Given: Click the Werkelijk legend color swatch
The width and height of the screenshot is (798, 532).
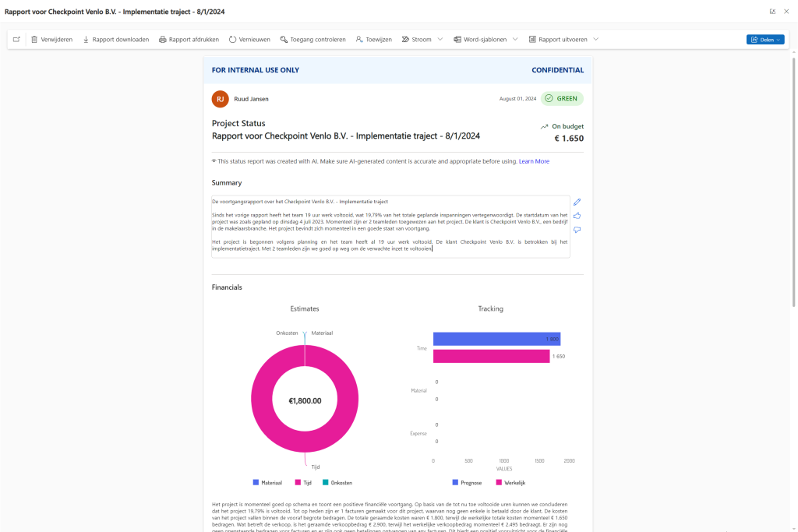Looking at the screenshot, I should [x=499, y=482].
